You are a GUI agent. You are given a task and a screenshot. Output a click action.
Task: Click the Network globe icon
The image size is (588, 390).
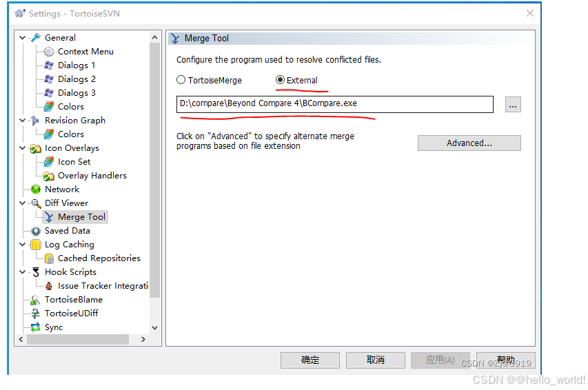point(36,189)
